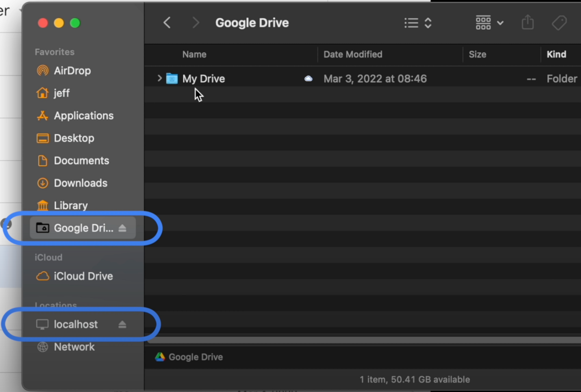This screenshot has width=581, height=392.
Task: Click the horizontal scrollbar
Action: (364, 340)
